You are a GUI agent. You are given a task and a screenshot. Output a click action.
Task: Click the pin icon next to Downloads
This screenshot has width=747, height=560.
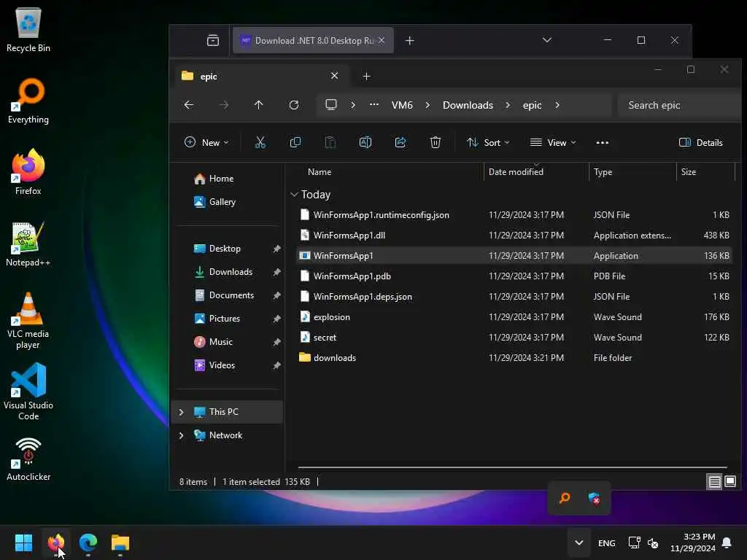point(276,272)
